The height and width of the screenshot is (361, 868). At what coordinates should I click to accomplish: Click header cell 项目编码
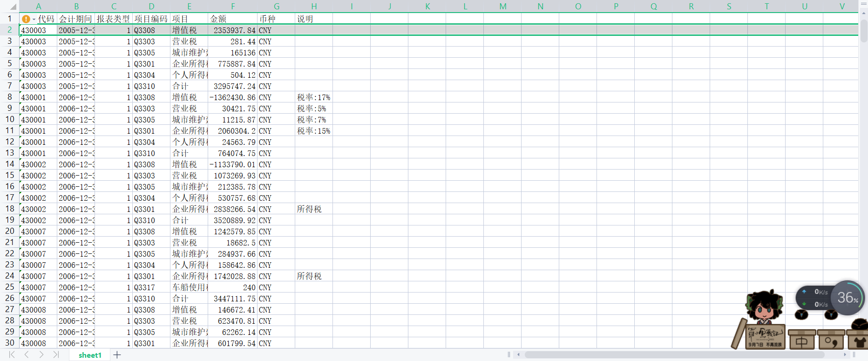151,19
